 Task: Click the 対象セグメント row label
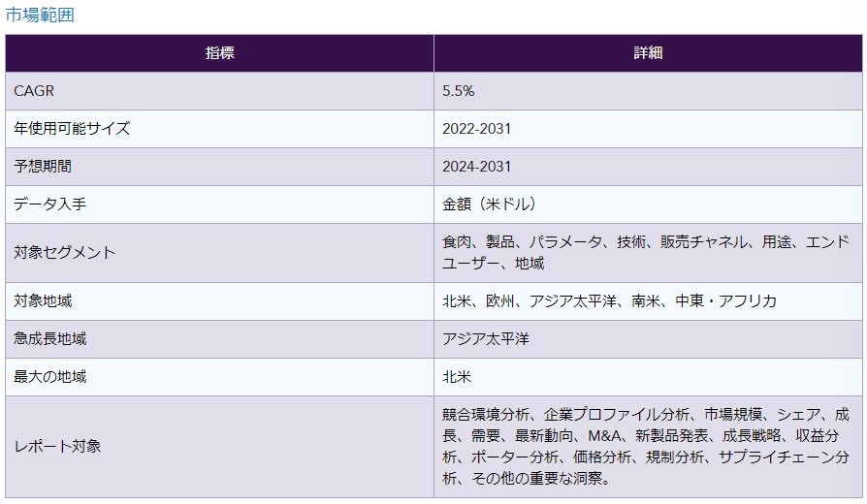coord(65,253)
